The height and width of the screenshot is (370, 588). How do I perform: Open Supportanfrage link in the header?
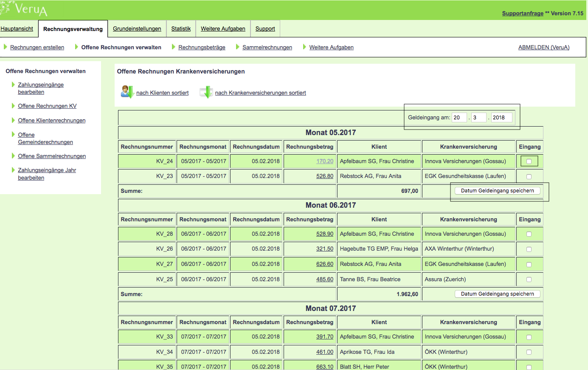pos(522,14)
